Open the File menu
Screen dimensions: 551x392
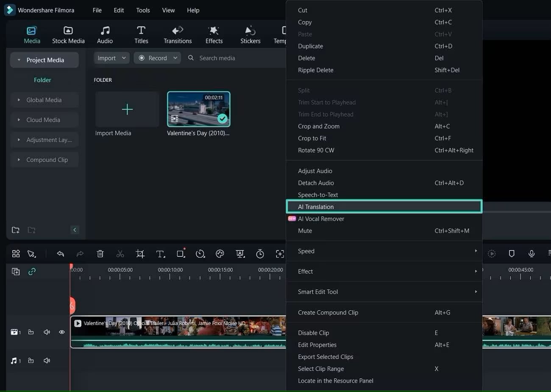pos(97,10)
